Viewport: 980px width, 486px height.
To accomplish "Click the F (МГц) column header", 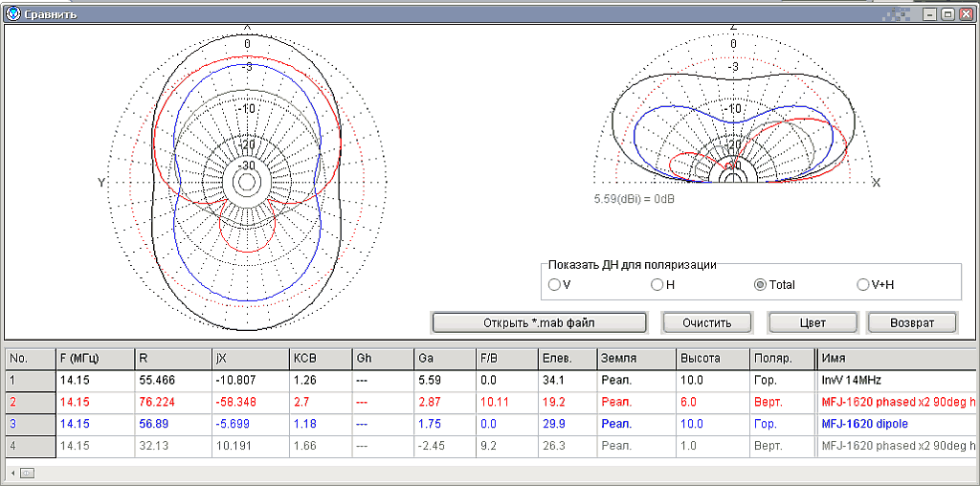I will point(95,359).
